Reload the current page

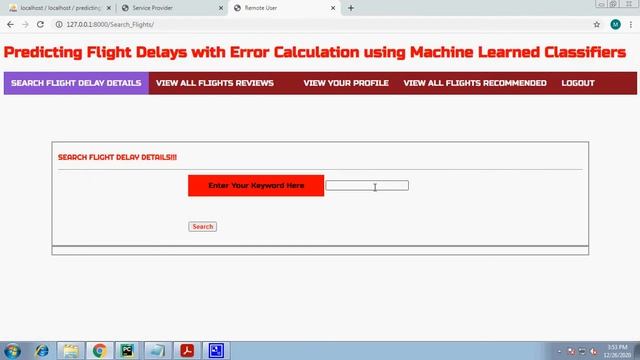click(x=40, y=24)
